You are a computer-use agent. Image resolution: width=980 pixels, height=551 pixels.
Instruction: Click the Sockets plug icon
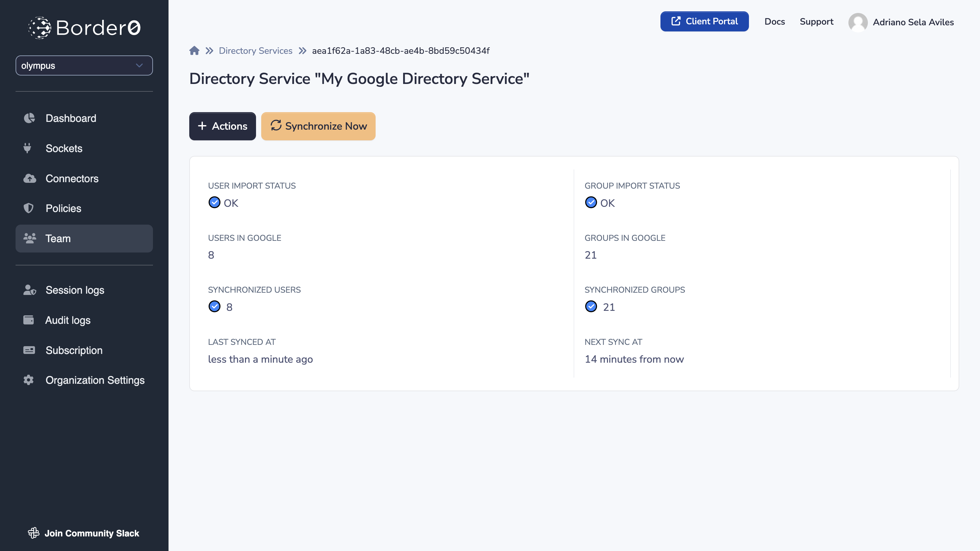28,148
